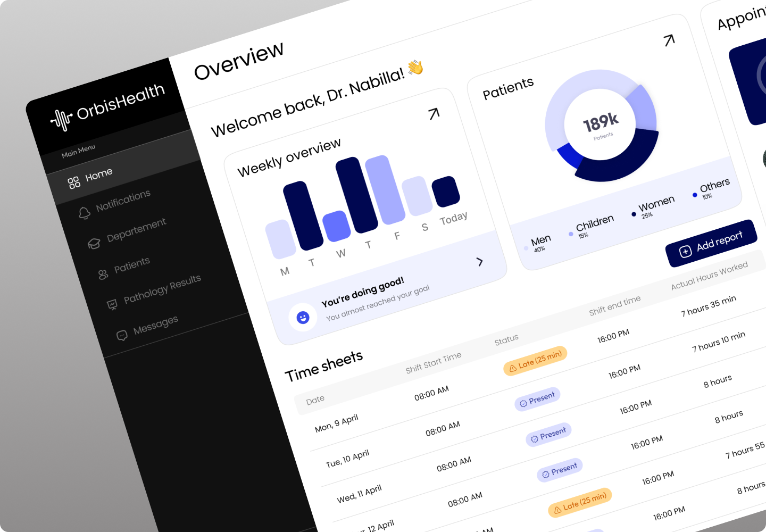Click the Late (25 min) badge for Mon, 9 April
This screenshot has width=766, height=532.
point(535,361)
